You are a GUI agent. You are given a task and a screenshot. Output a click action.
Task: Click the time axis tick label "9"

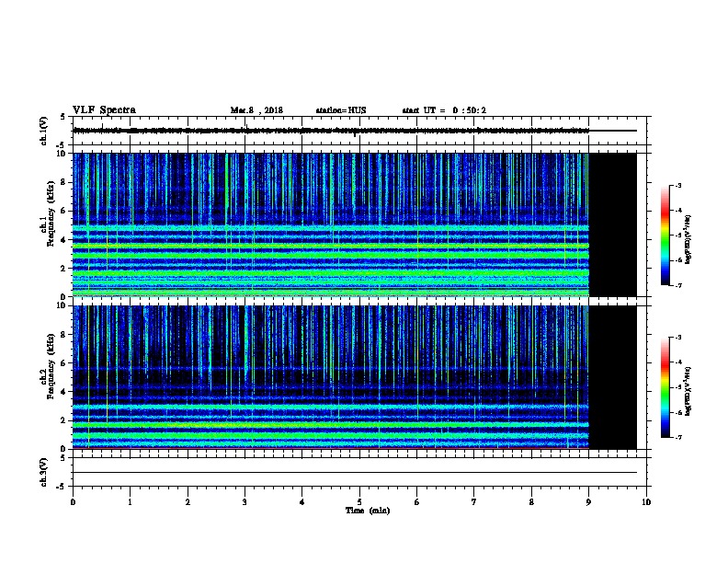[x=588, y=502]
